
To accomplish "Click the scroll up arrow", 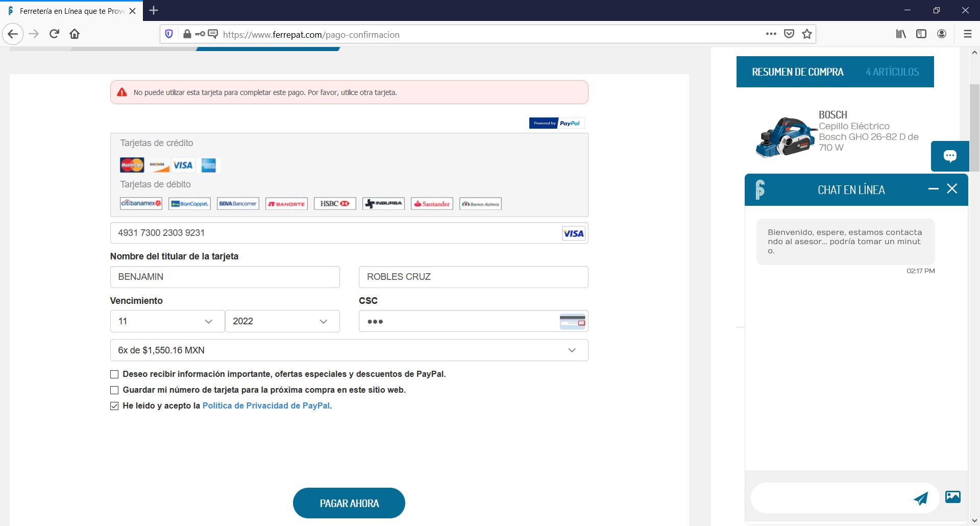I will click(x=974, y=52).
